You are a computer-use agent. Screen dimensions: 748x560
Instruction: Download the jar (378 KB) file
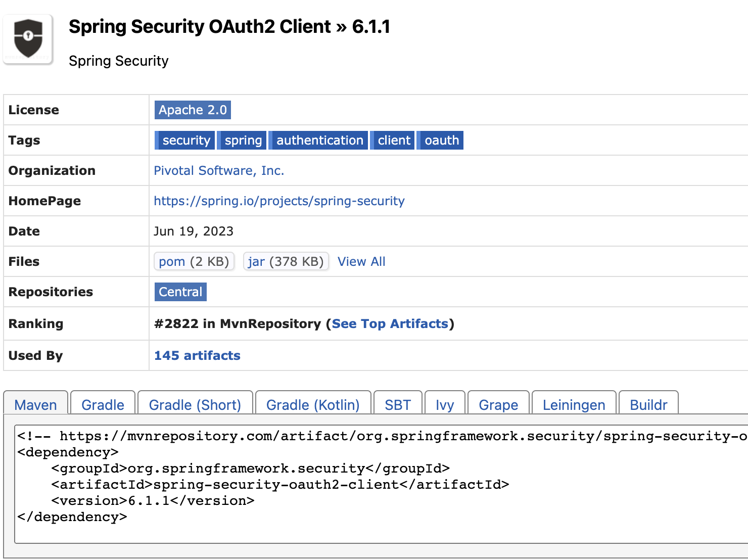[x=286, y=261]
